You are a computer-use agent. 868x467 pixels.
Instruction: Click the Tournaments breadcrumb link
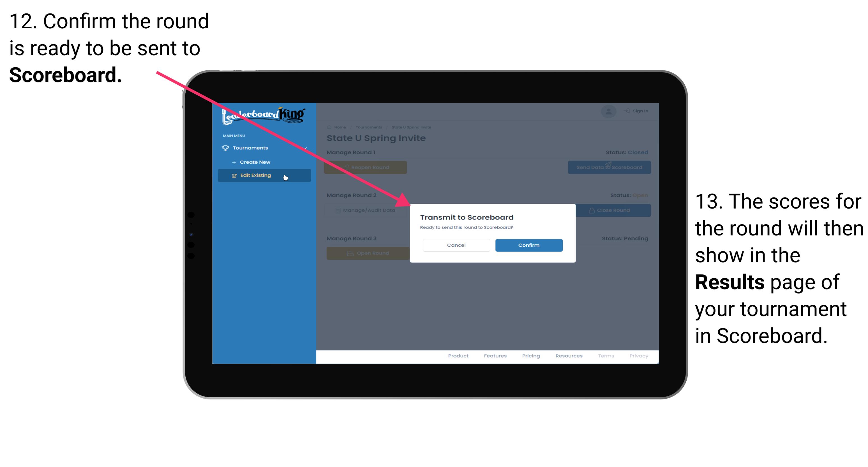tap(369, 127)
